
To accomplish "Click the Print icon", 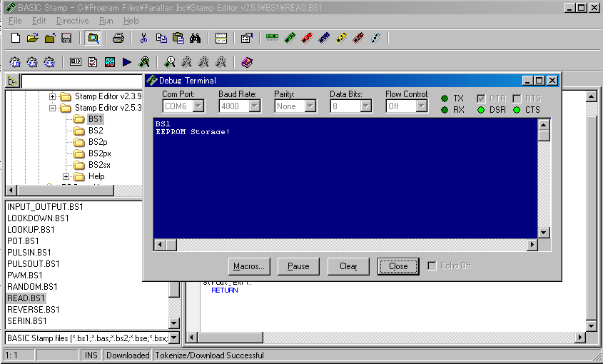I will click(x=118, y=38).
